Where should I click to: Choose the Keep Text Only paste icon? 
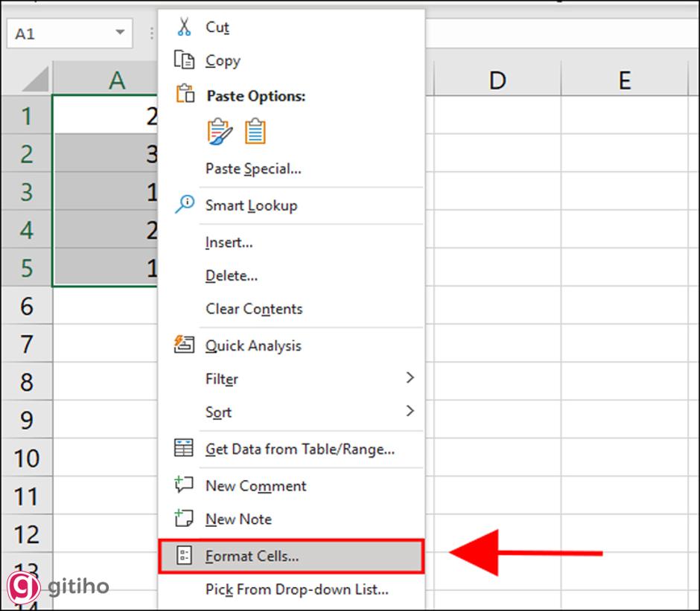pyautogui.click(x=255, y=131)
